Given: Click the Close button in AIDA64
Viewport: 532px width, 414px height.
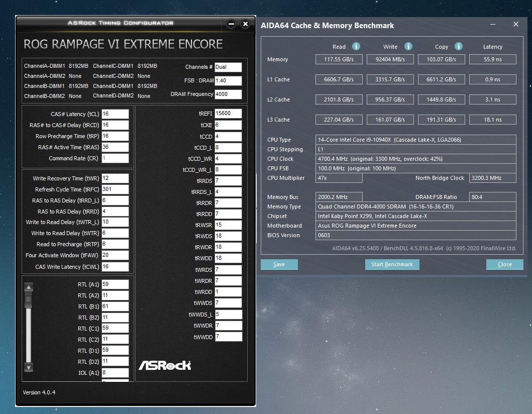Looking at the screenshot, I should 504,264.
